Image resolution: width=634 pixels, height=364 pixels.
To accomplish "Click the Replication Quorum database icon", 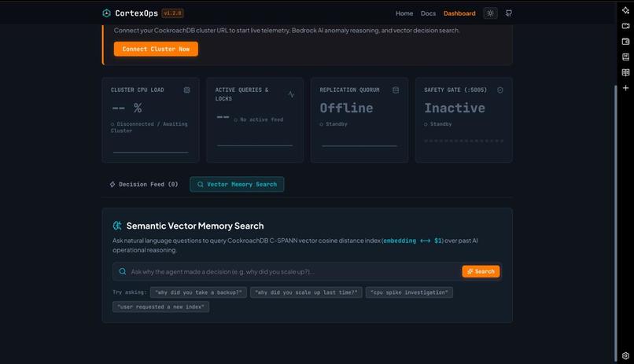I will 396,90.
